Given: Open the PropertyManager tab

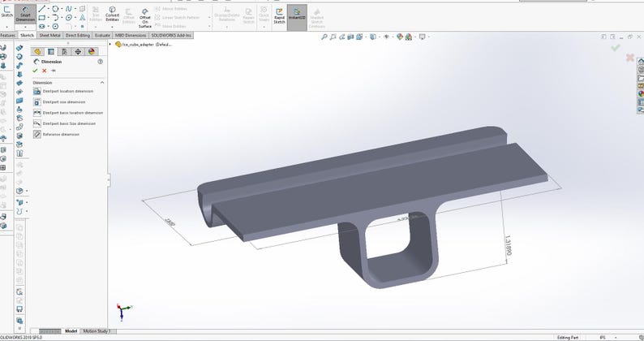Looking at the screenshot, I should coord(51,51).
